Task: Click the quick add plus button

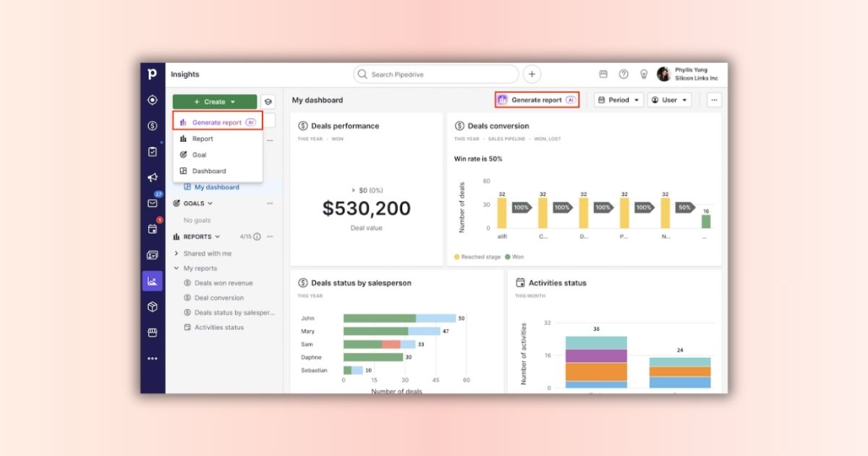Action: [x=532, y=74]
